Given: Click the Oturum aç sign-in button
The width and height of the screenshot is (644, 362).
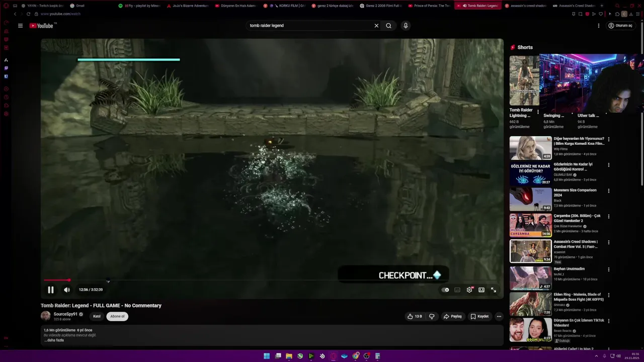Looking at the screenshot, I should pos(620,26).
